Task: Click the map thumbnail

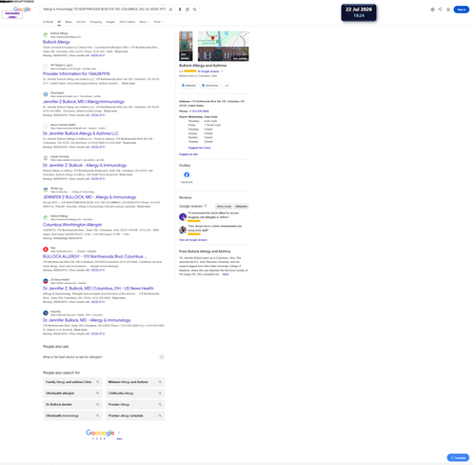Action: coord(224,39)
